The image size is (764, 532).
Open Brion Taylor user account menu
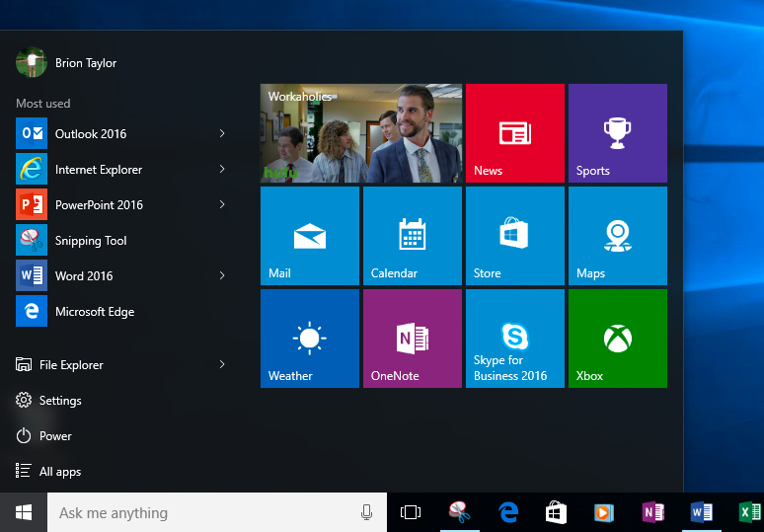tap(66, 63)
